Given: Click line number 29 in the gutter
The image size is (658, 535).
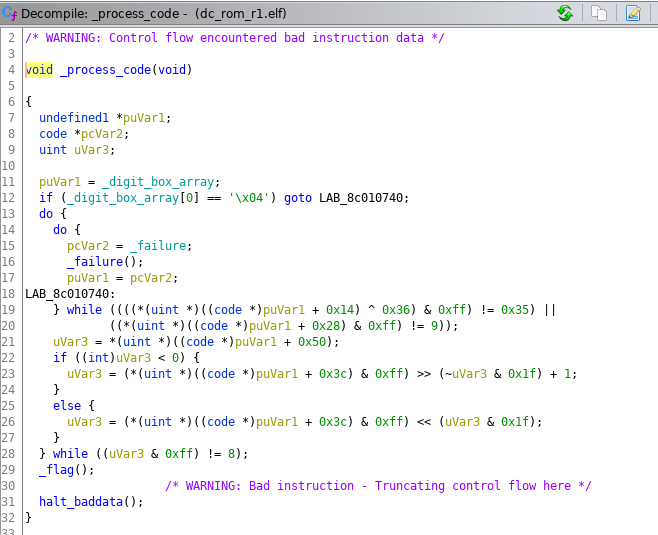Looking at the screenshot, I should [8, 470].
